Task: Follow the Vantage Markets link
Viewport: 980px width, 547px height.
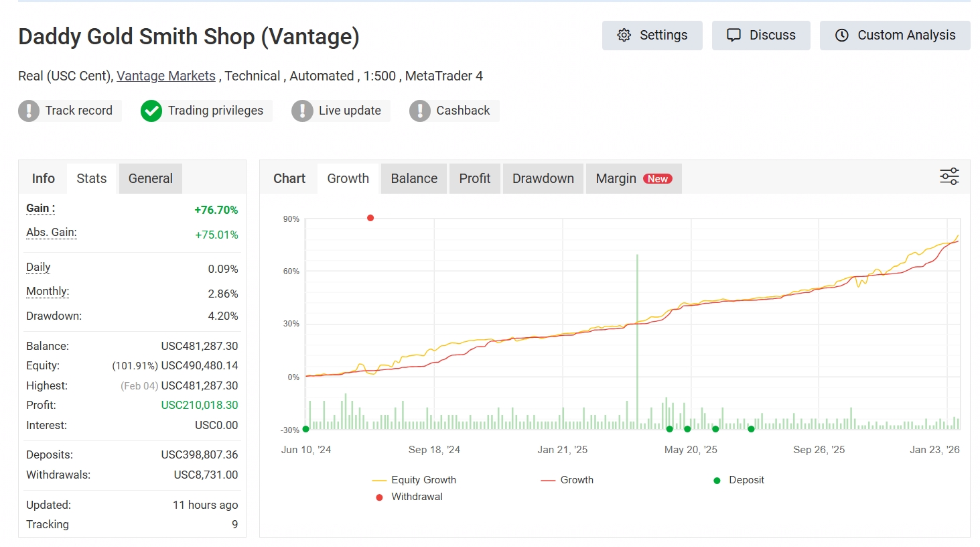Action: pos(165,76)
